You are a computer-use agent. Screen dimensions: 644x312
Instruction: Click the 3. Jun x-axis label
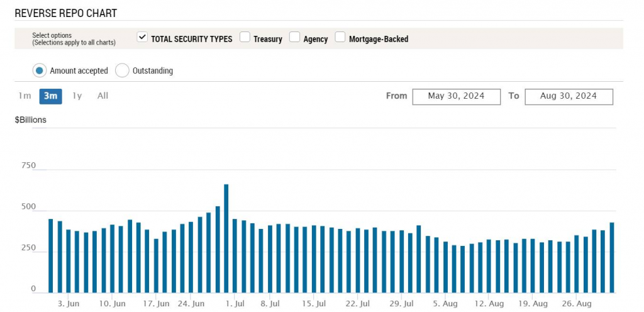click(68, 303)
